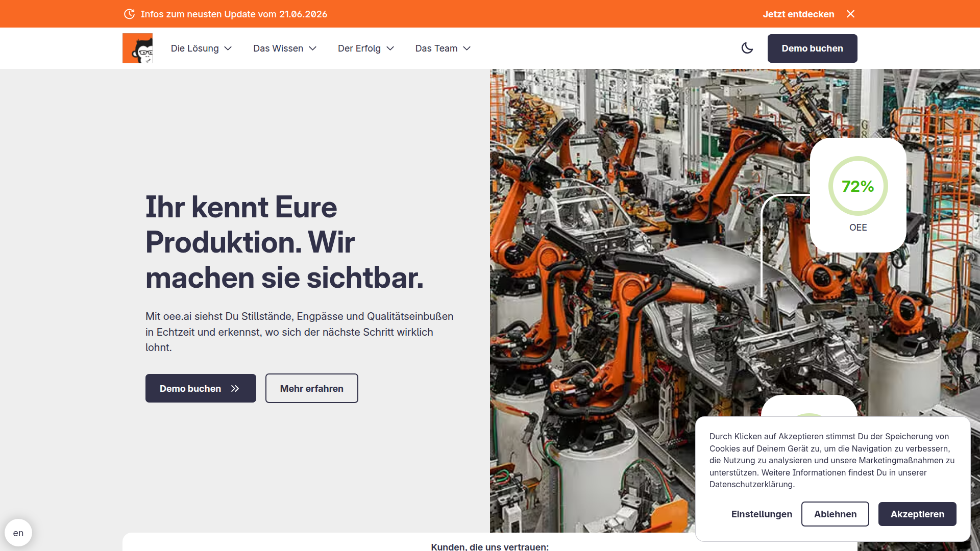Click the oee.ai monkey logo

(x=137, y=48)
